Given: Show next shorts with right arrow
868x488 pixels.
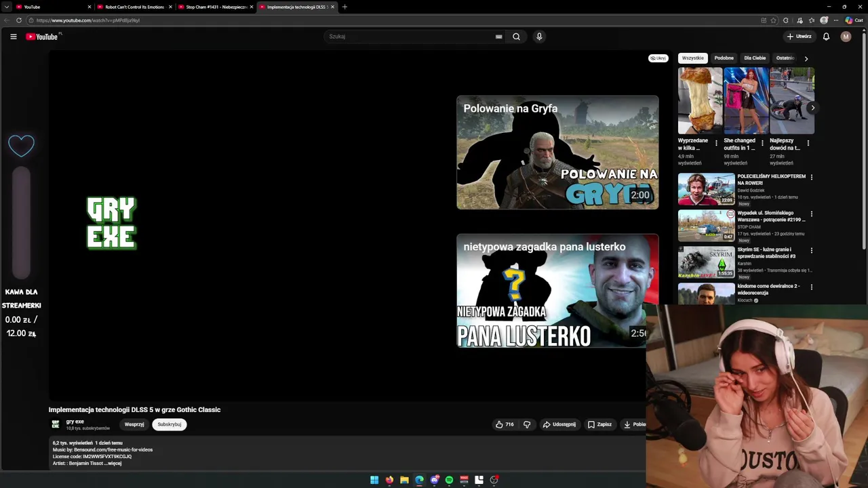Looking at the screenshot, I should [x=812, y=108].
